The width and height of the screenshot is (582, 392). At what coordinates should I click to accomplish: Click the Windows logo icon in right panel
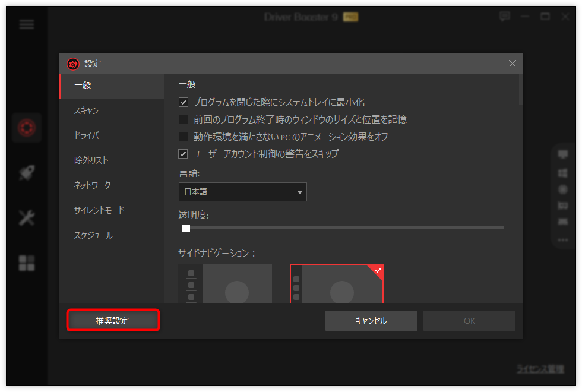tap(563, 173)
